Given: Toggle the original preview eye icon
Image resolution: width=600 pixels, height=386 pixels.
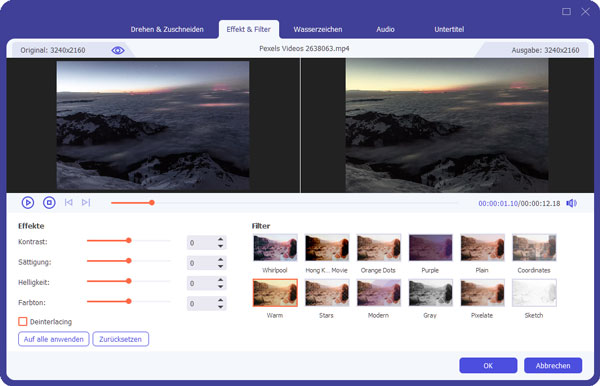Looking at the screenshot, I should (x=118, y=50).
